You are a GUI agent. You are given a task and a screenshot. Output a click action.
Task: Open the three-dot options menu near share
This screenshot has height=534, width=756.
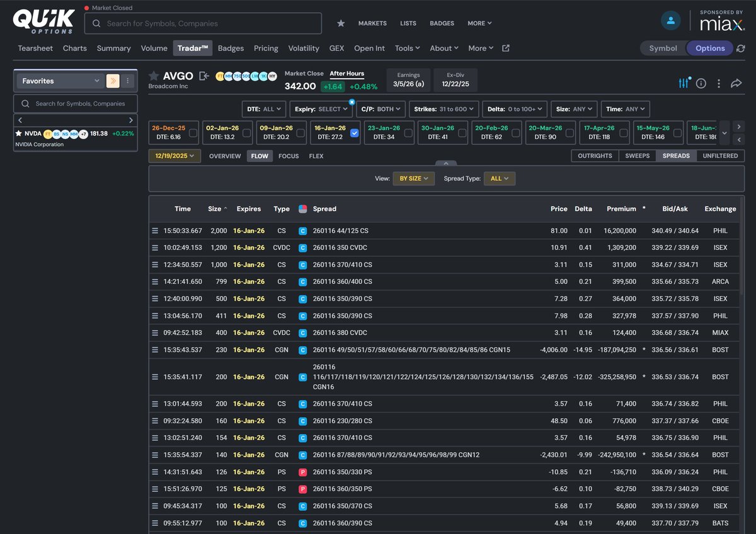719,83
